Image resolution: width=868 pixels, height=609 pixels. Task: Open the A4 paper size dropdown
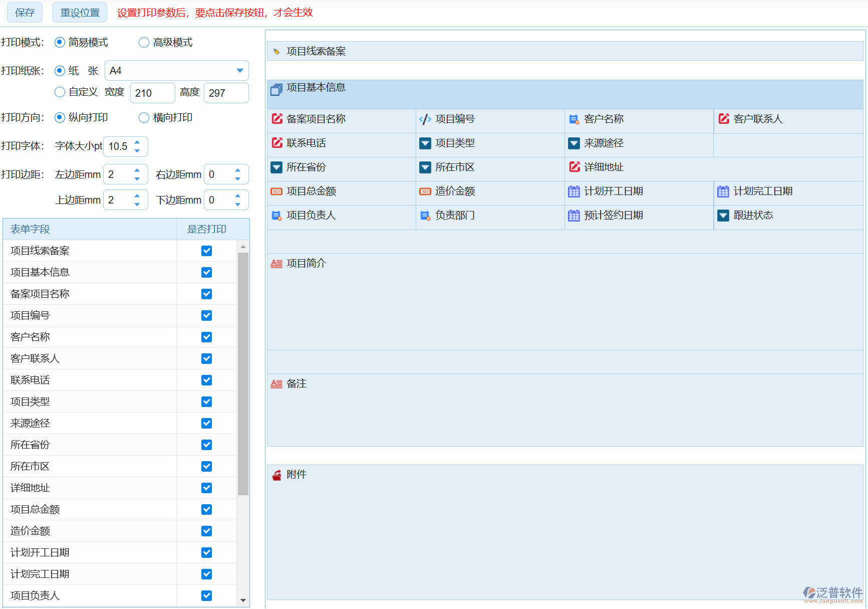click(x=240, y=71)
